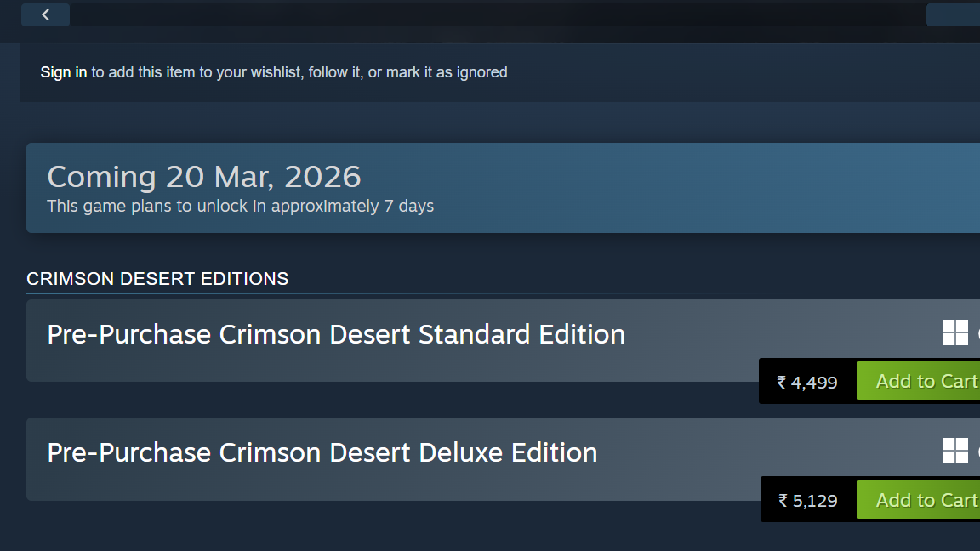Click the Windows icon for Deluxe Edition
The width and height of the screenshot is (980, 551).
pos(954,451)
